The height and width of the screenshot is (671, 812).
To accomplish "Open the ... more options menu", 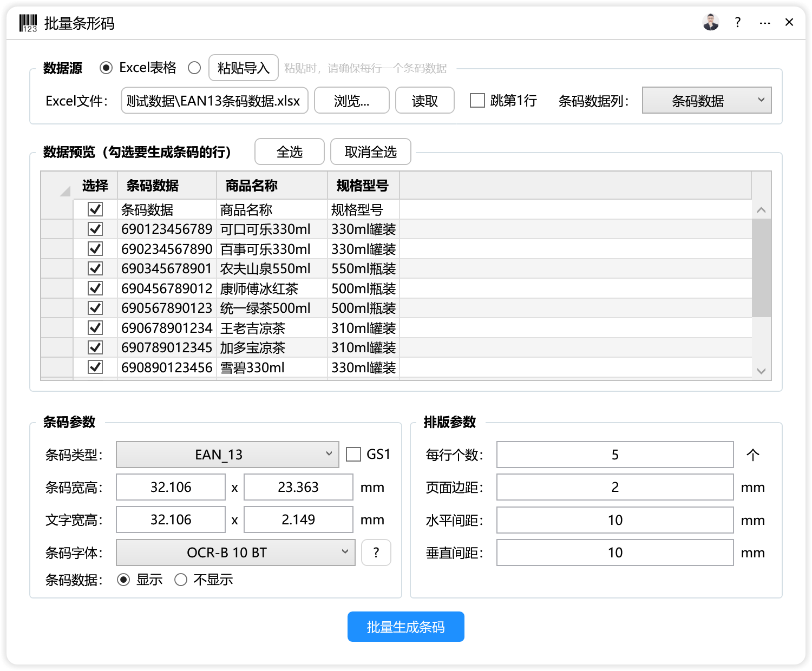I will tap(764, 22).
